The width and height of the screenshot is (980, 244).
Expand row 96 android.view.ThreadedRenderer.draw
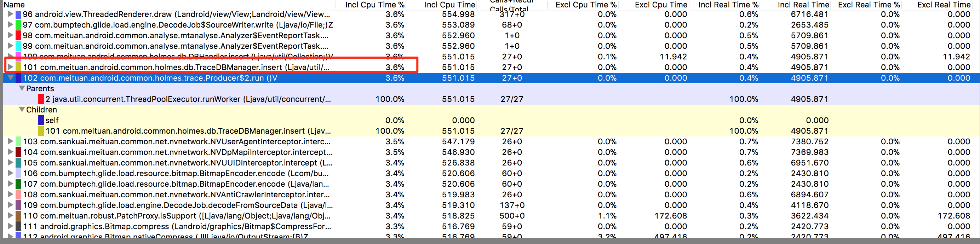click(x=10, y=14)
